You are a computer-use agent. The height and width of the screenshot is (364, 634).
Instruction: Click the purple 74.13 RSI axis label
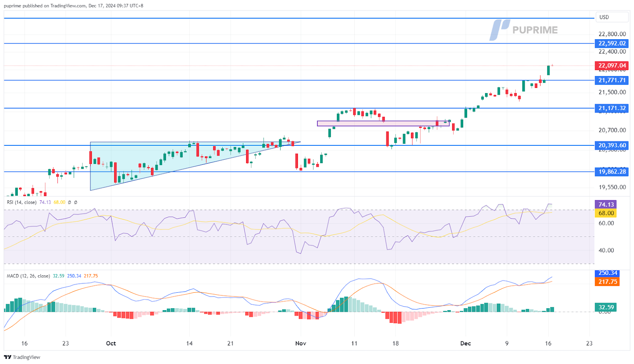(606, 205)
